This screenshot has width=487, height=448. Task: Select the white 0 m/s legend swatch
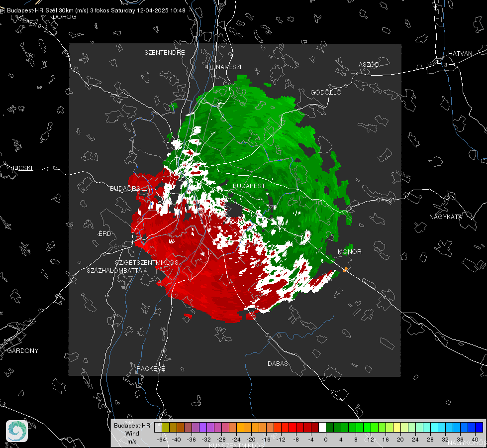tap(322, 427)
